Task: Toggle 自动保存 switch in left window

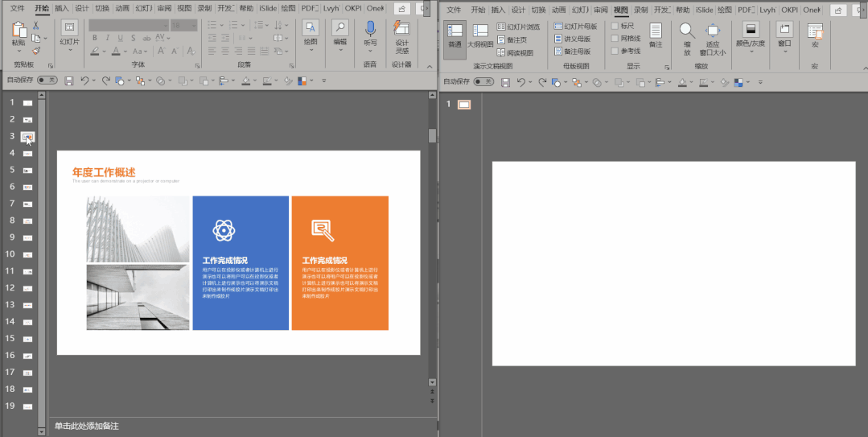Action: [x=47, y=80]
